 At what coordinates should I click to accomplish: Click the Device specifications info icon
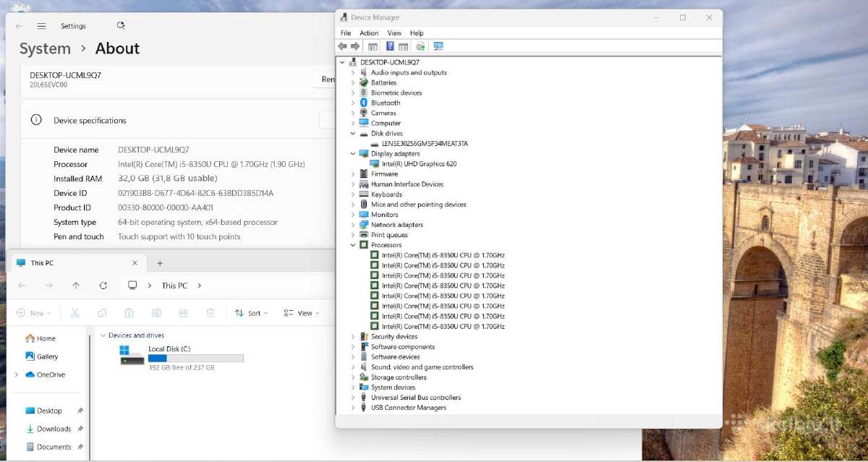pos(35,120)
